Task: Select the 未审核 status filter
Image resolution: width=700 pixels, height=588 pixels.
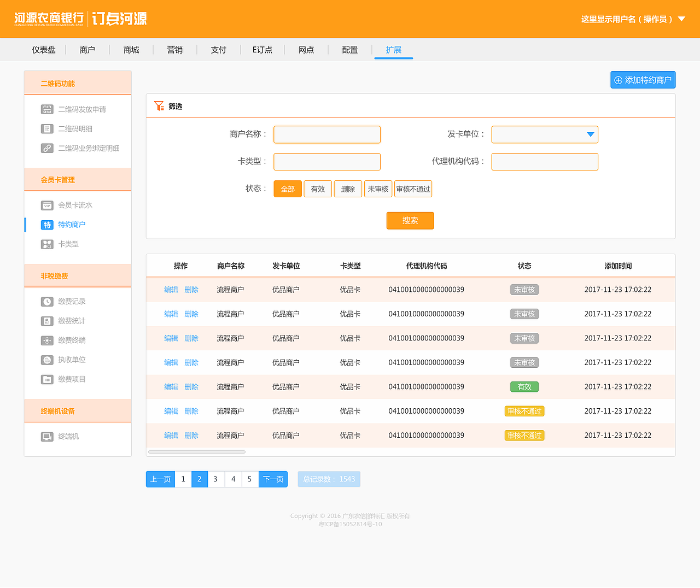Action: [x=378, y=189]
